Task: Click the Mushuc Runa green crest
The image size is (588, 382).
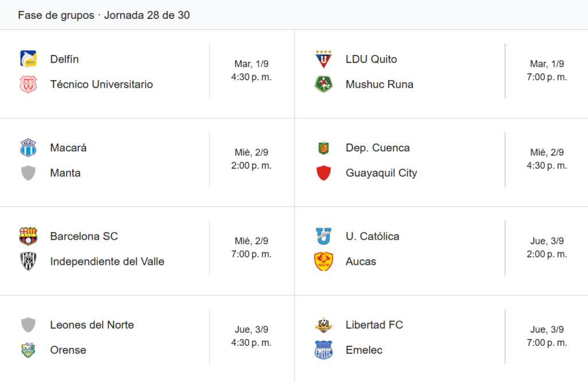Action: [x=323, y=84]
